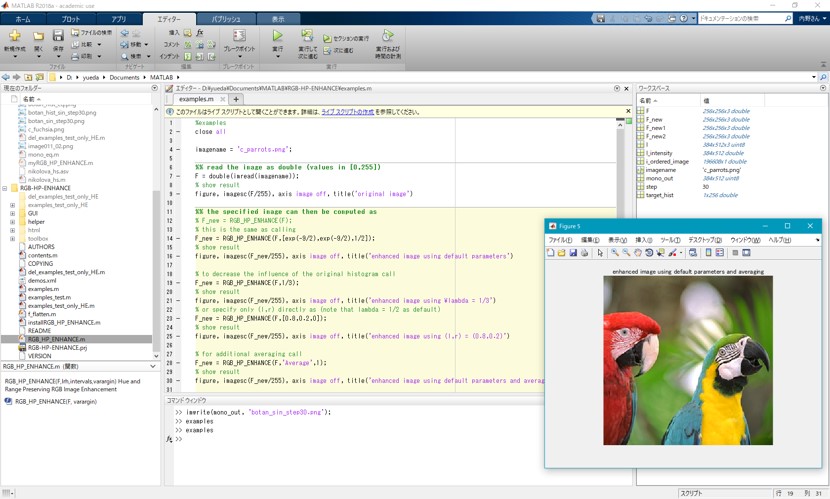Expand the helper folder in file browser
The height and width of the screenshot is (499, 830).
[x=13, y=222]
